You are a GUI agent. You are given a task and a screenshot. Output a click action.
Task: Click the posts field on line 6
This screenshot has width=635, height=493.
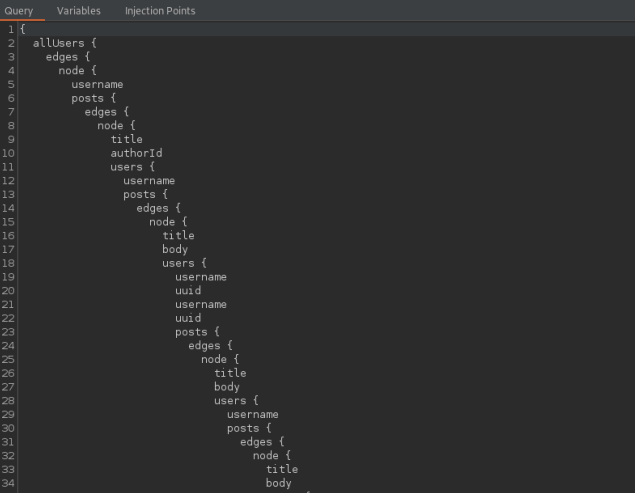(87, 99)
